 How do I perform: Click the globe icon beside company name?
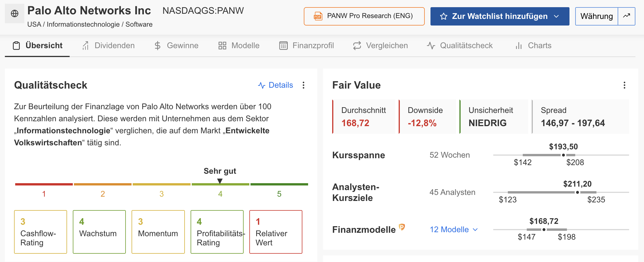point(14,13)
